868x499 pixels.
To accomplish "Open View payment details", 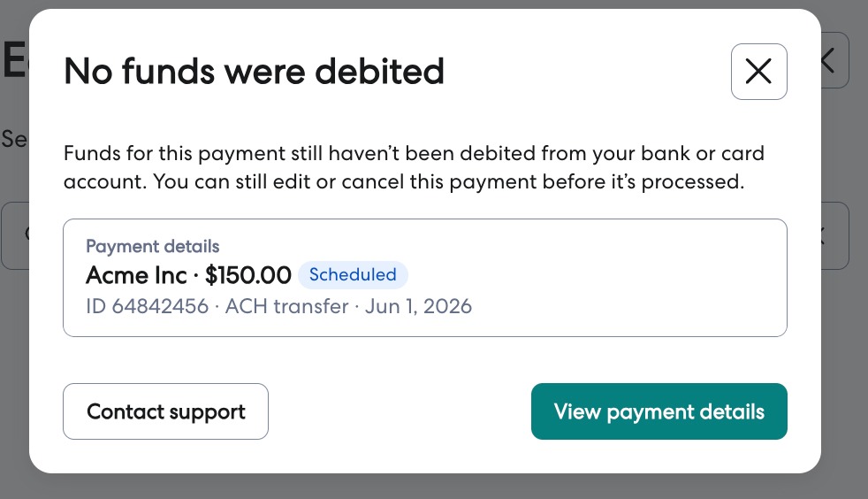I will (659, 411).
